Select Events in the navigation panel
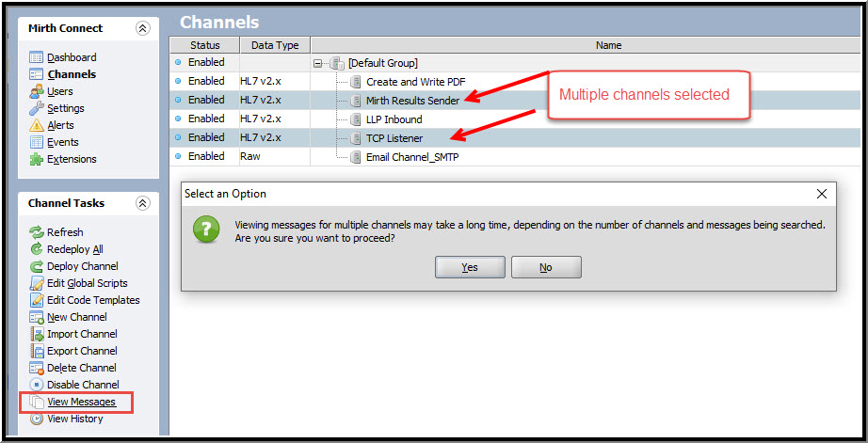 coord(62,143)
